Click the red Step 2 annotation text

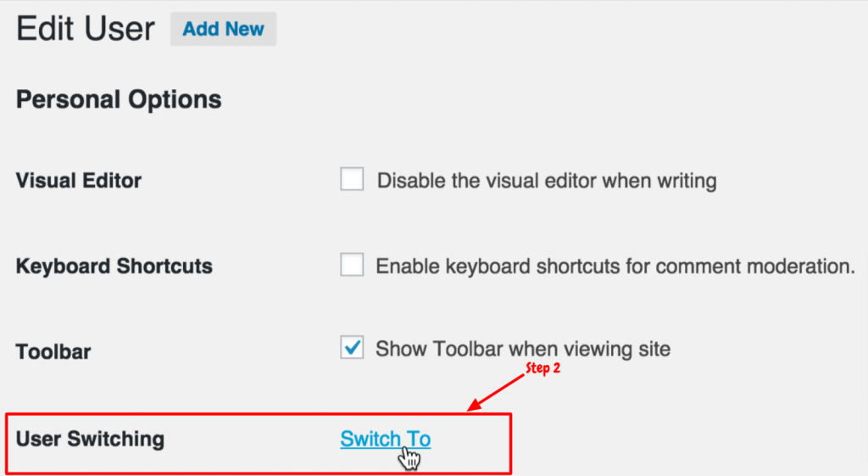tap(542, 368)
